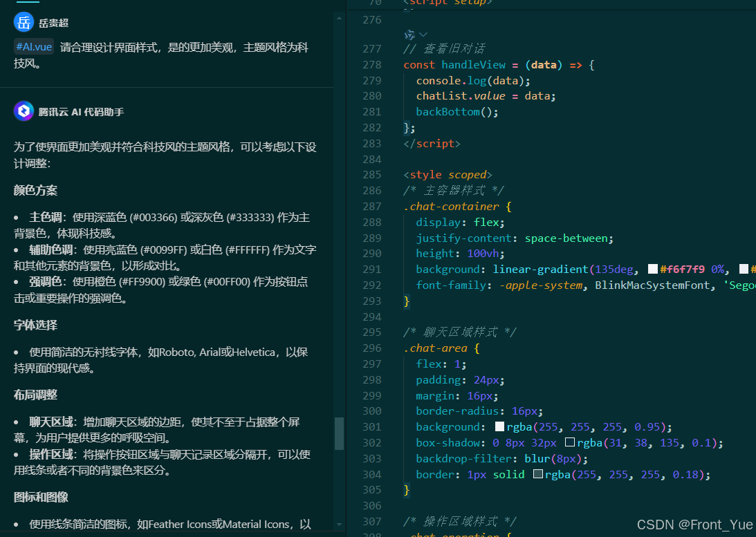Click the backBottom() call
Image resolution: width=756 pixels, height=537 pixels.
457,112
